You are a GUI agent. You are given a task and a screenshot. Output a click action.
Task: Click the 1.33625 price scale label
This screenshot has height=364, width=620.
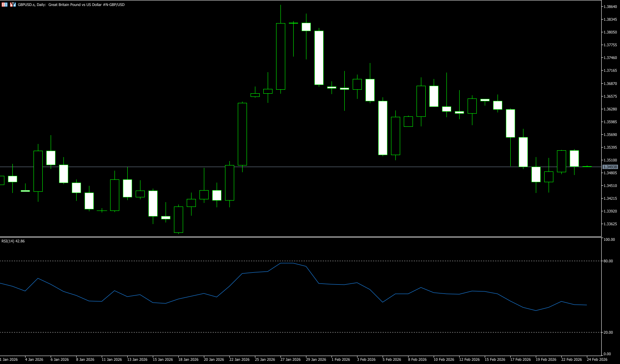pyautogui.click(x=610, y=224)
